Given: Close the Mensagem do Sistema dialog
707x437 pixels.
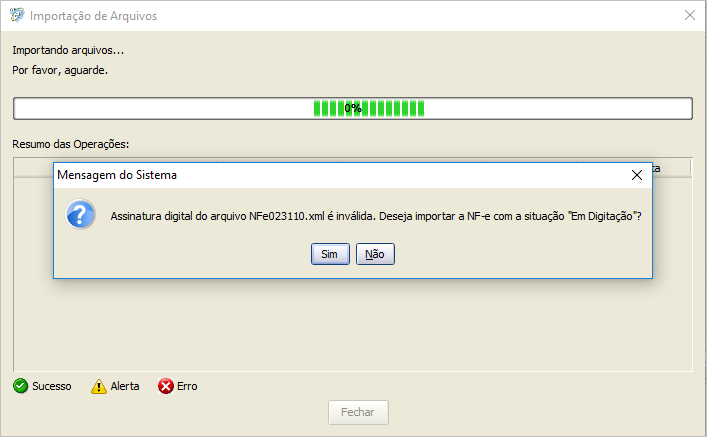Looking at the screenshot, I should point(637,175).
